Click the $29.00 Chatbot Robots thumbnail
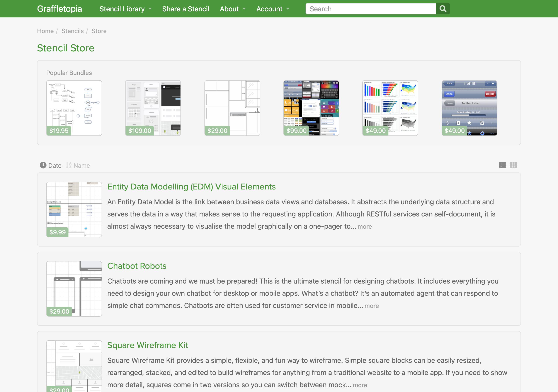This screenshot has width=558, height=392. (x=74, y=289)
